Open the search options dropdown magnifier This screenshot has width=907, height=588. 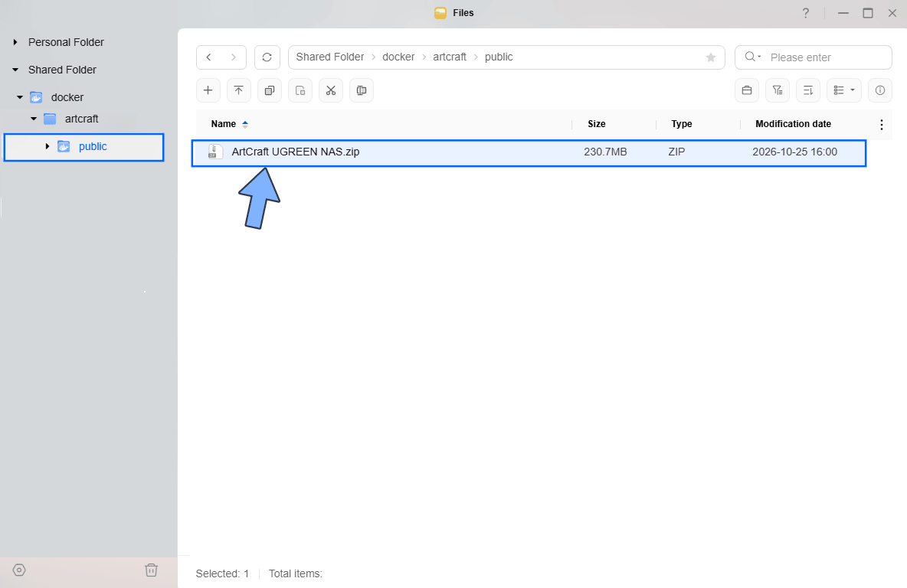[752, 57]
